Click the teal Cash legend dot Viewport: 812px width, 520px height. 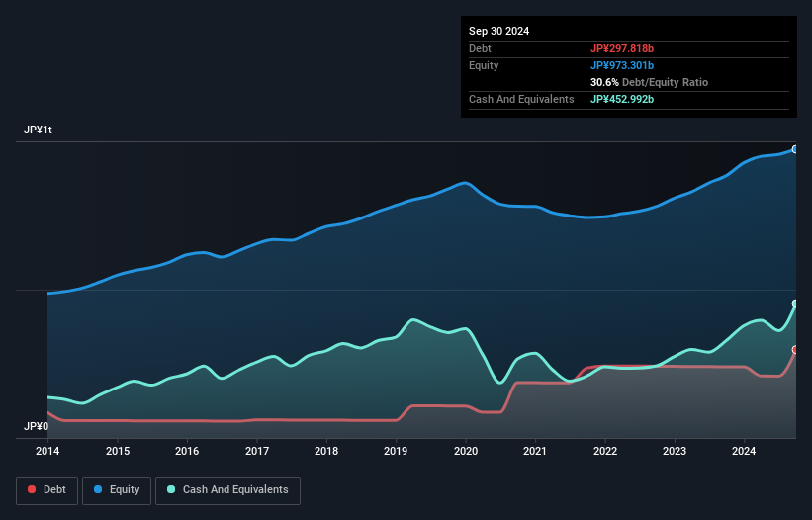pos(171,490)
